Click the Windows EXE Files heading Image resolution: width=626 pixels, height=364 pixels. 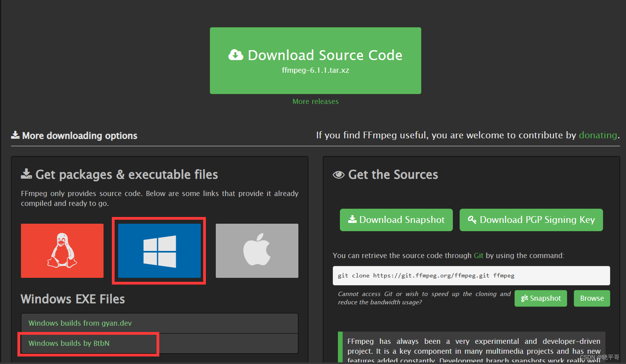click(x=73, y=299)
